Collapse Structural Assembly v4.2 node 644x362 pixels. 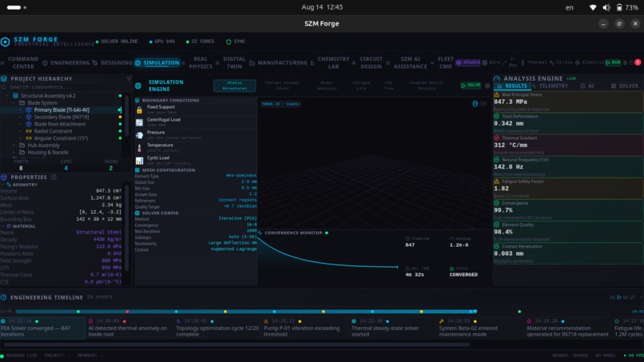click(x=7, y=96)
